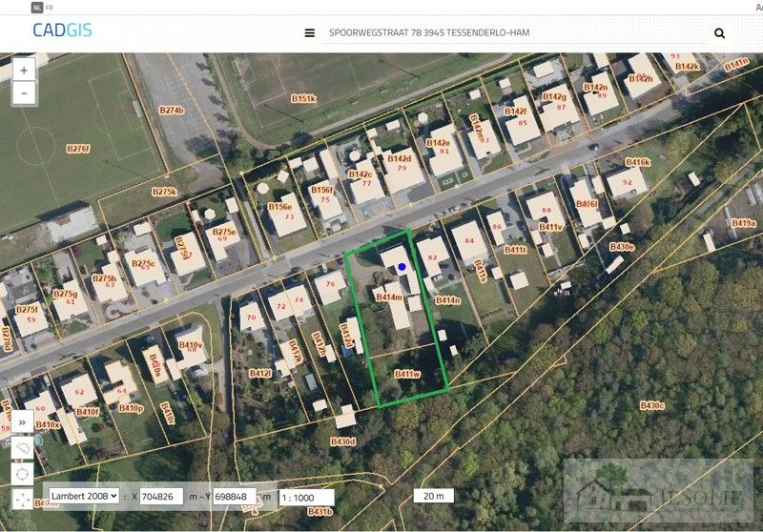Click parcel label B416k
Viewport: 763px width, 532px height.
coord(638,162)
